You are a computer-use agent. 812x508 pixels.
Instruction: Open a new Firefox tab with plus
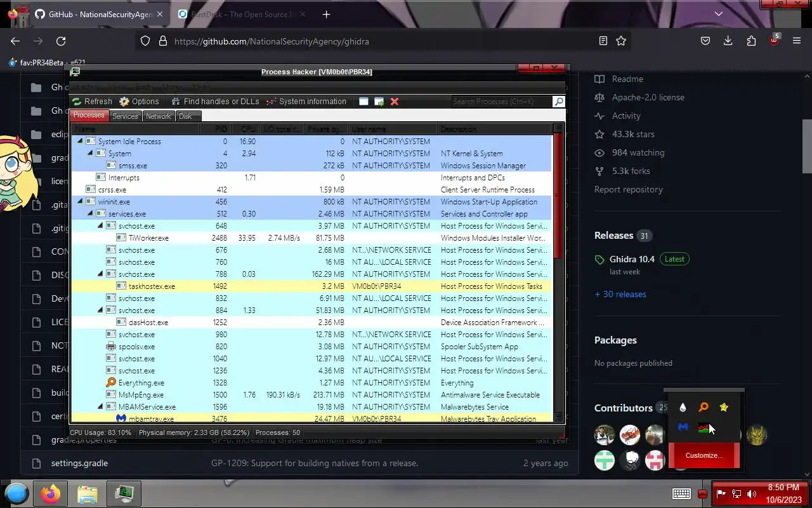(326, 14)
